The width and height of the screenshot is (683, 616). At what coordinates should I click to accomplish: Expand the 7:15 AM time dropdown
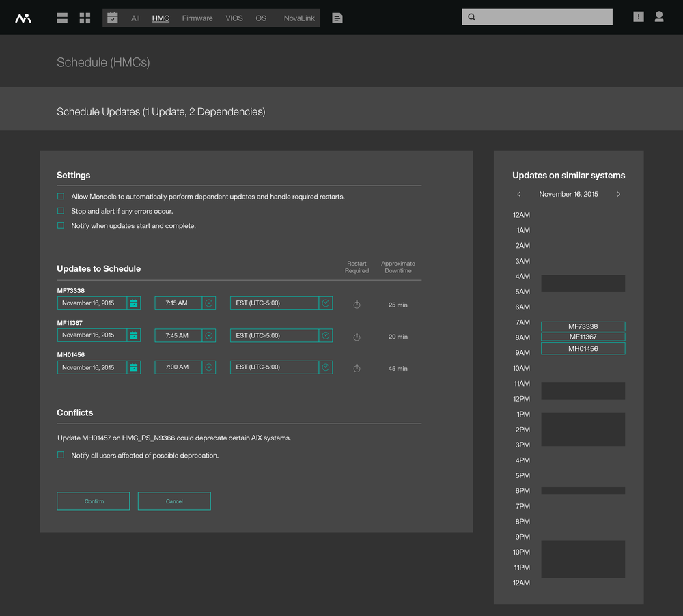point(209,303)
